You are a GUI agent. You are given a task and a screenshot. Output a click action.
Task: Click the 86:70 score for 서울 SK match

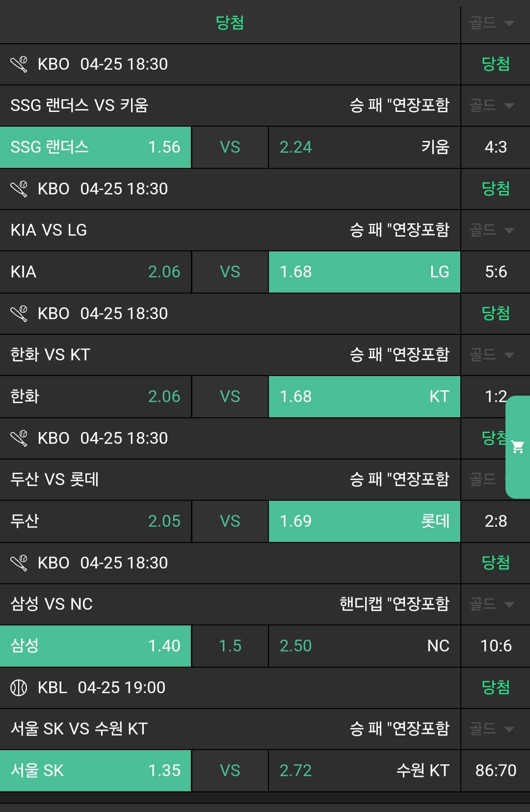tap(496, 771)
